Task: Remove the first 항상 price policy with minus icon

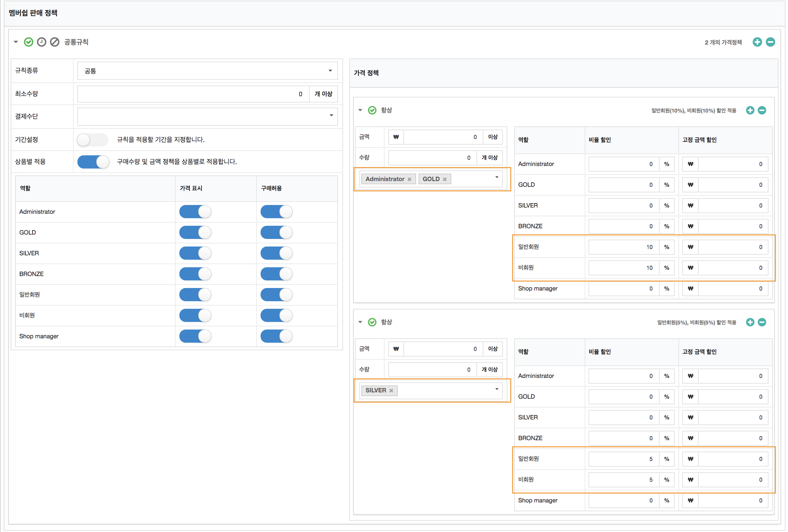Action: click(x=762, y=110)
